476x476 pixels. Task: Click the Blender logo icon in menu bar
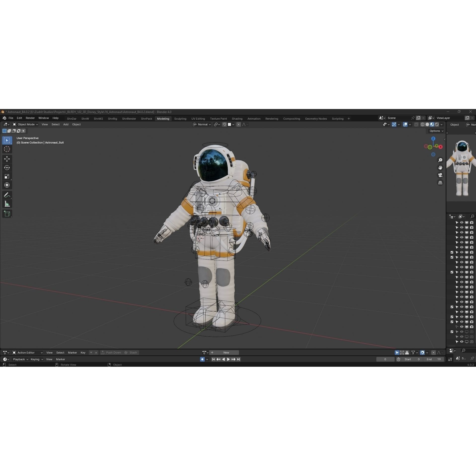click(4, 118)
